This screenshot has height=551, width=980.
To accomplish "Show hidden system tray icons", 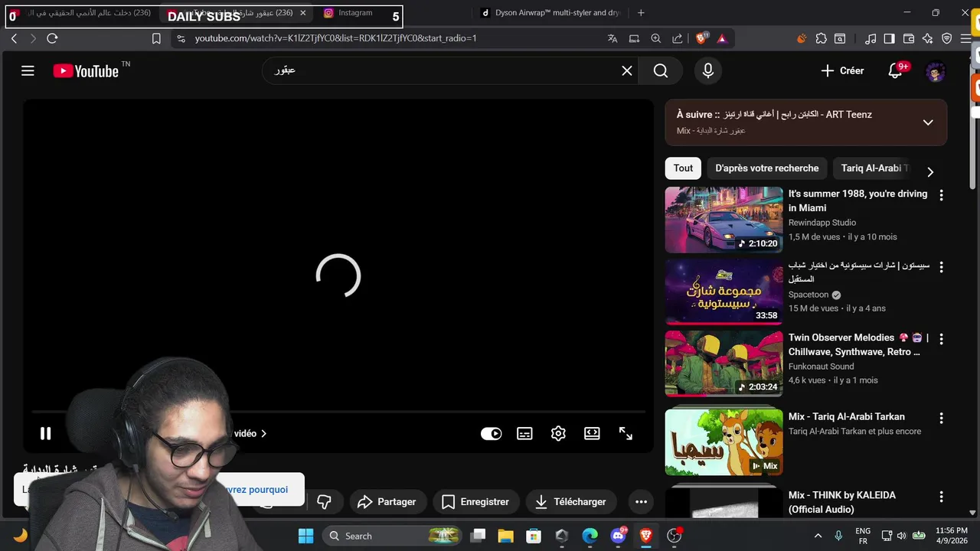I will click(x=818, y=536).
